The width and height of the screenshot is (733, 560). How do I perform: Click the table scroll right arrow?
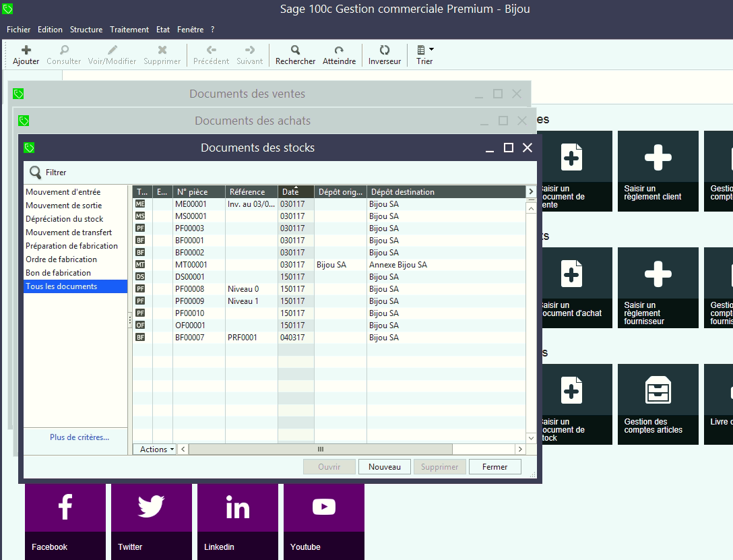(520, 449)
